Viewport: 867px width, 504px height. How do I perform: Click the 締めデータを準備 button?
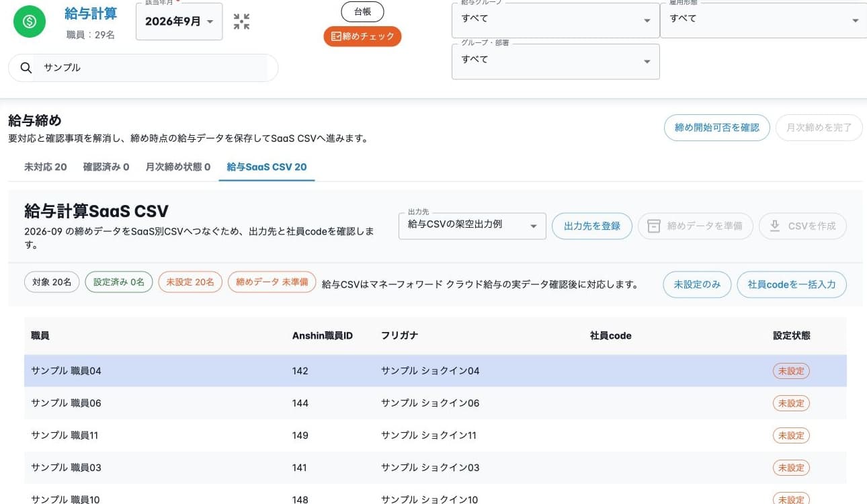(696, 226)
